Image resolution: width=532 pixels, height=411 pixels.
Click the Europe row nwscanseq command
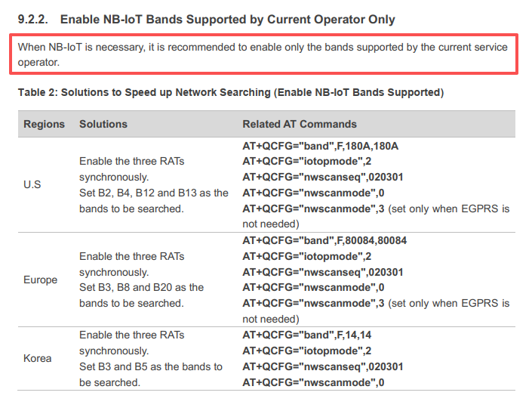(x=322, y=272)
